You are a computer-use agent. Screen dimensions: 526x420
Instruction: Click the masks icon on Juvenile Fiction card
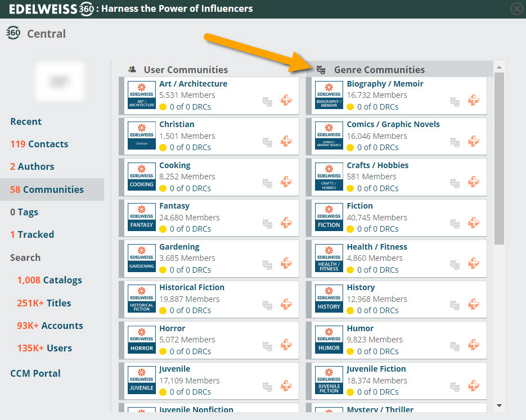point(455,387)
